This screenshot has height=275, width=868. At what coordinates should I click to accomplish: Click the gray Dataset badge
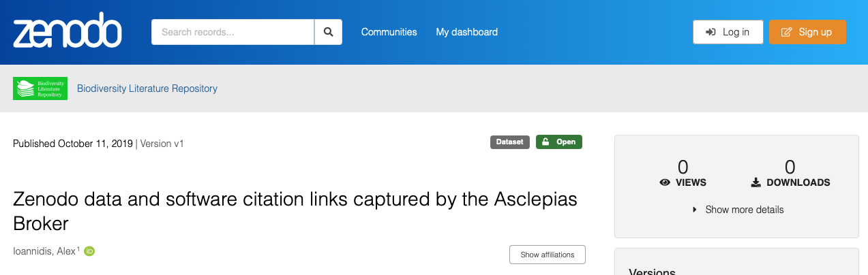[509, 142]
